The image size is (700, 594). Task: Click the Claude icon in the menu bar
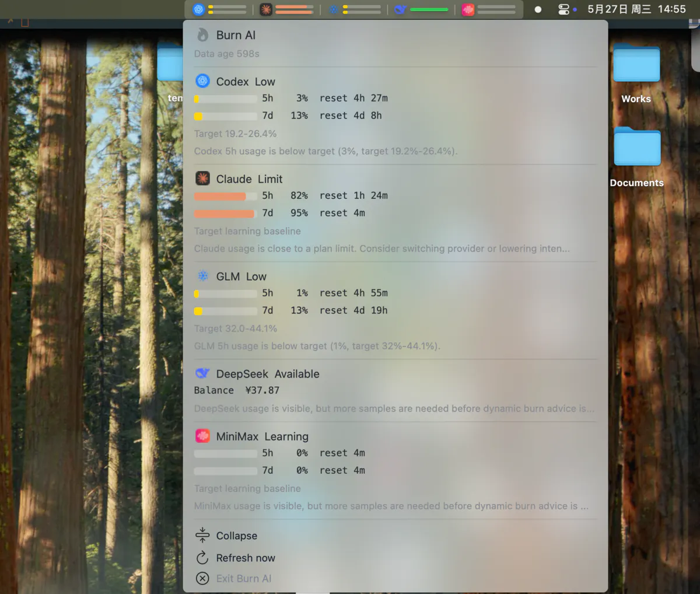click(x=266, y=9)
